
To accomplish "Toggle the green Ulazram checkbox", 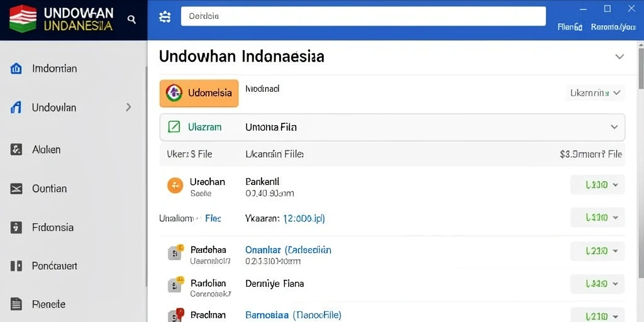I will (174, 127).
